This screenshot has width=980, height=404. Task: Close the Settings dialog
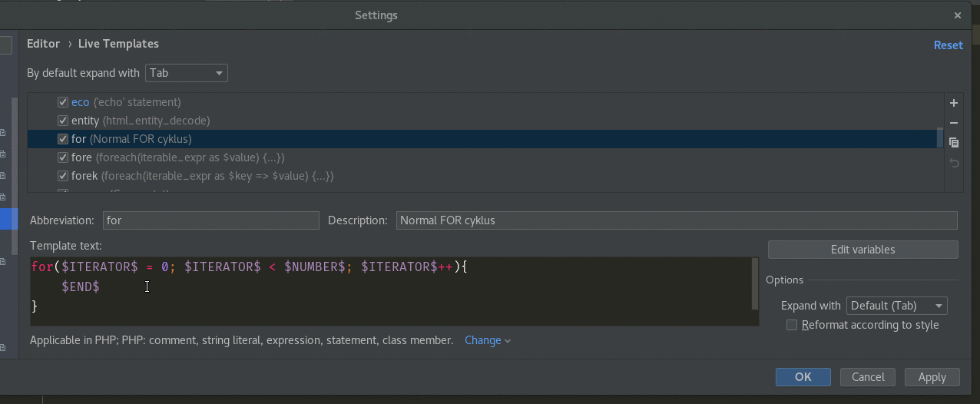click(958, 15)
